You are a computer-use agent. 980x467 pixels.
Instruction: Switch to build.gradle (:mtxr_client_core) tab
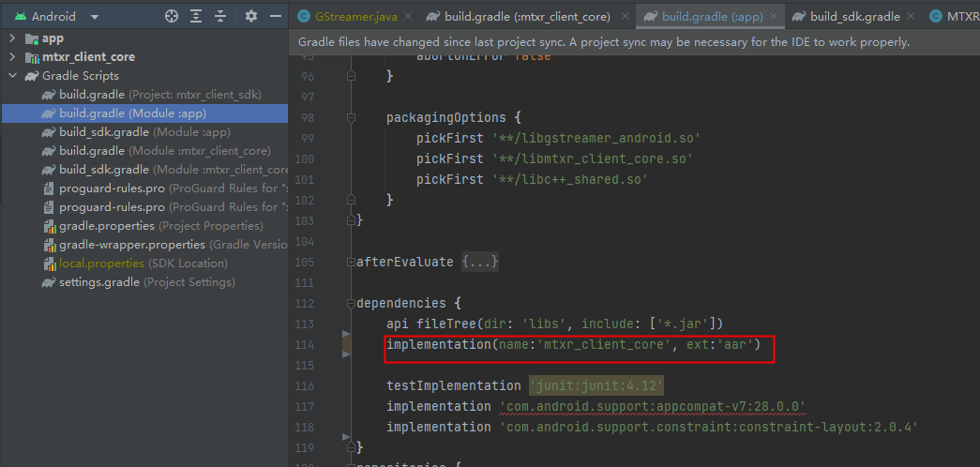pos(527,17)
